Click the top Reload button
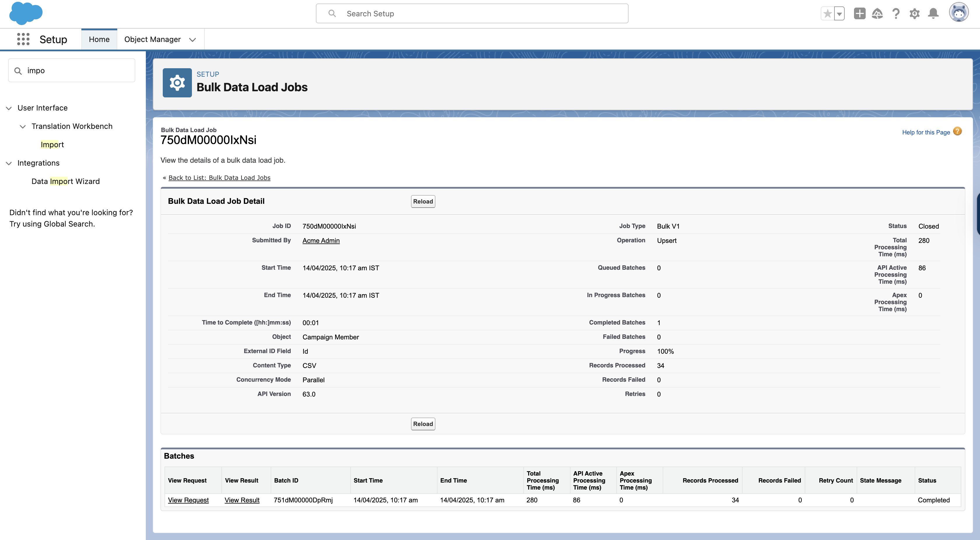Viewport: 980px width, 540px height. (423, 201)
